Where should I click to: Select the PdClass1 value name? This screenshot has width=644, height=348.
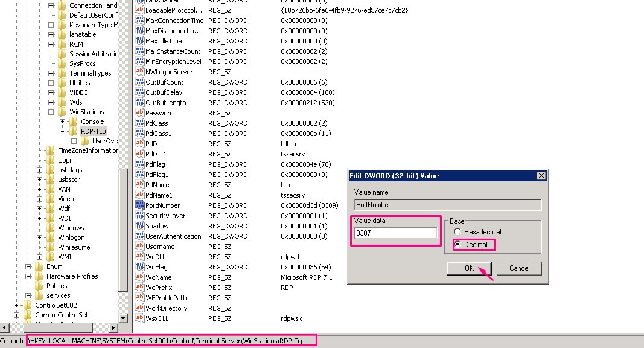[158, 134]
